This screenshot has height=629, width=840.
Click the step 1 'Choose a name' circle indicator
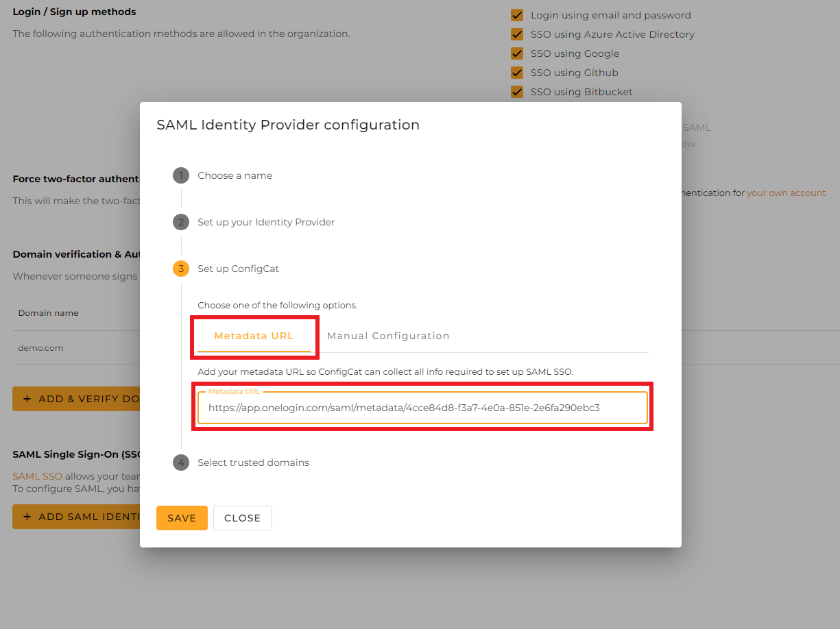click(x=180, y=175)
